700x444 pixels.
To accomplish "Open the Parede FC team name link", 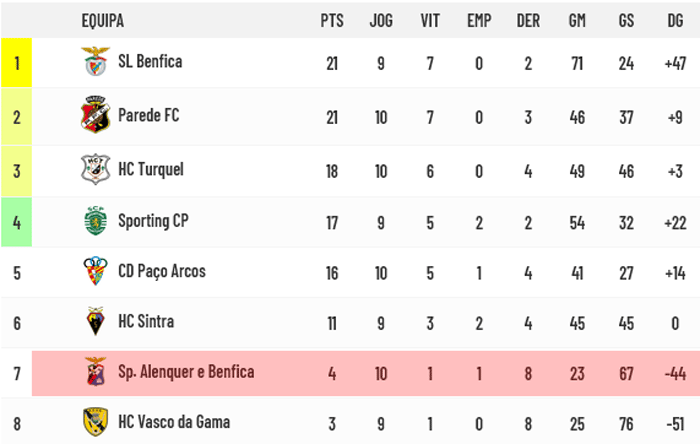I will (148, 116).
